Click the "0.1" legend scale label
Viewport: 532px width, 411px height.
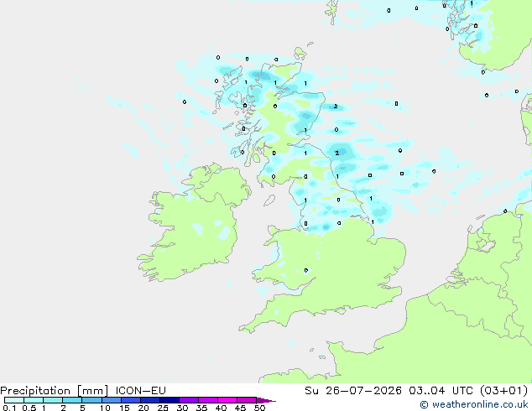(9, 408)
